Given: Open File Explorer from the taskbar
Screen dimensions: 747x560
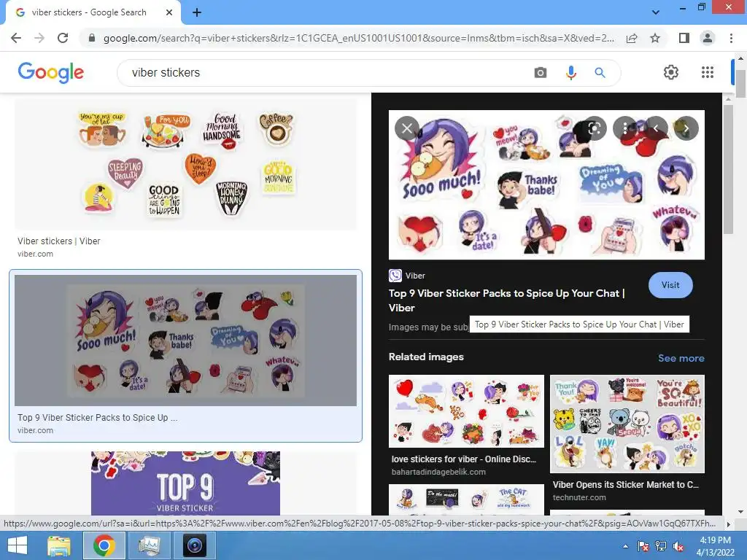Looking at the screenshot, I should pyautogui.click(x=59, y=545).
